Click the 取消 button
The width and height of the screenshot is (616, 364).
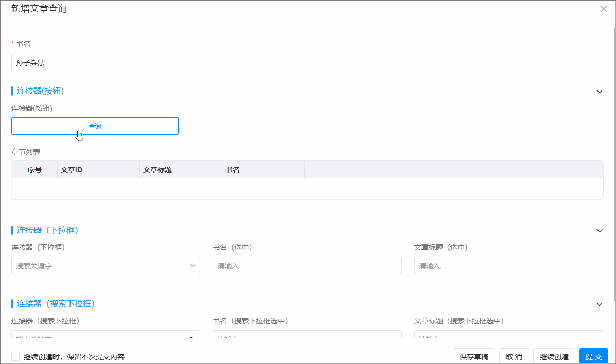coord(514,357)
